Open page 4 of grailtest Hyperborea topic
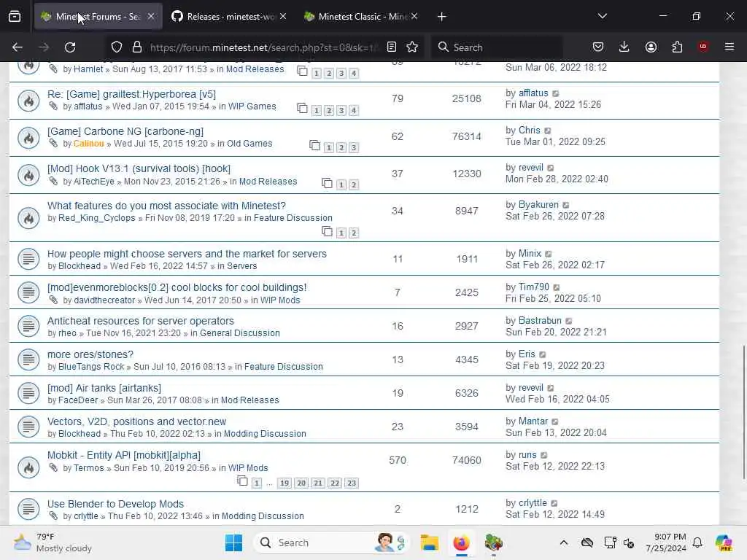 point(354,111)
